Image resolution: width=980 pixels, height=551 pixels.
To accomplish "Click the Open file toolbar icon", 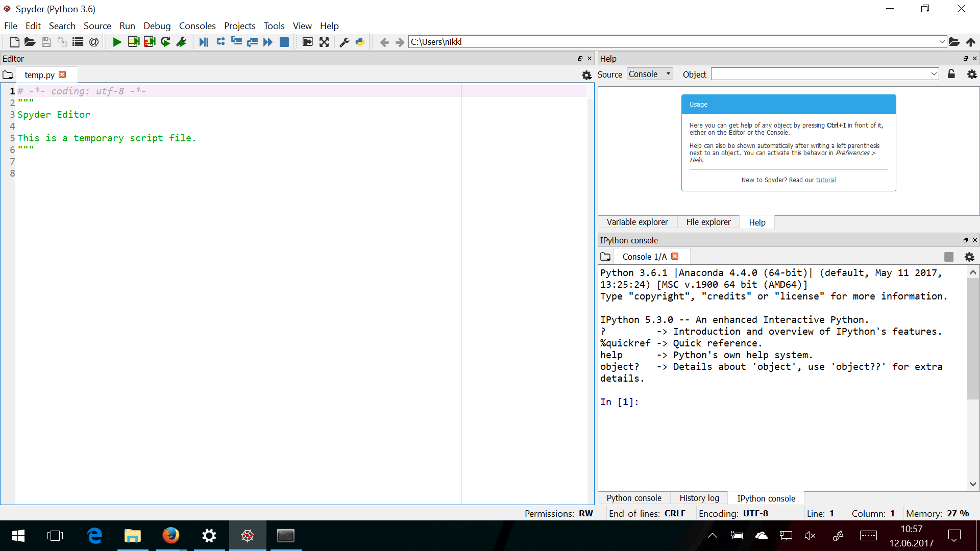I will tap(30, 42).
